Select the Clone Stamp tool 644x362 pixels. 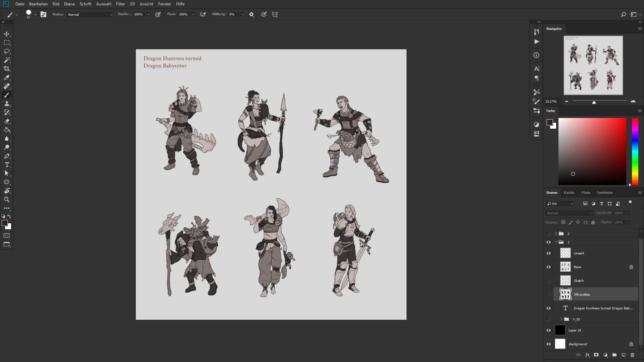pos(7,104)
